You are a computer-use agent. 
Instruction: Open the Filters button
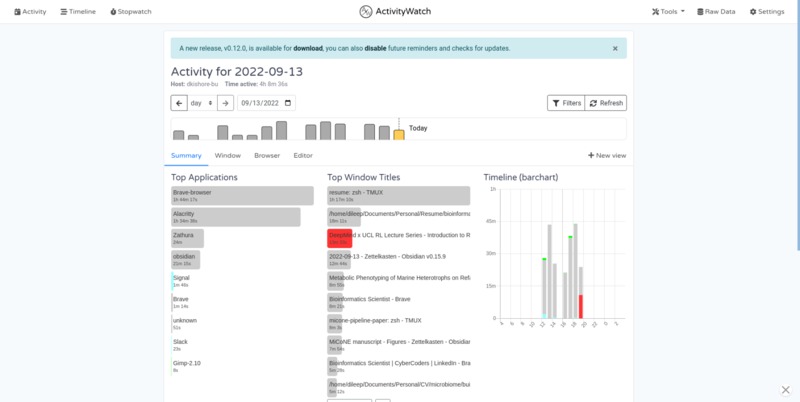(566, 103)
